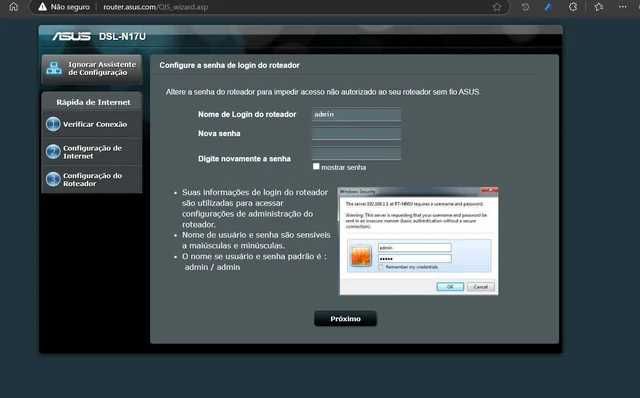Click the 'Digite novamente a senha' field

pos(356,153)
